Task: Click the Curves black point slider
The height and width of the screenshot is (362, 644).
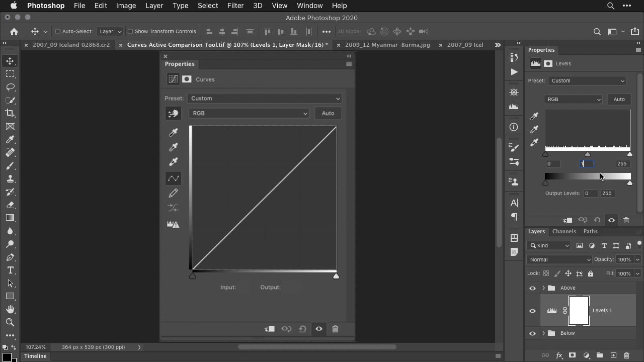Action: click(x=192, y=276)
